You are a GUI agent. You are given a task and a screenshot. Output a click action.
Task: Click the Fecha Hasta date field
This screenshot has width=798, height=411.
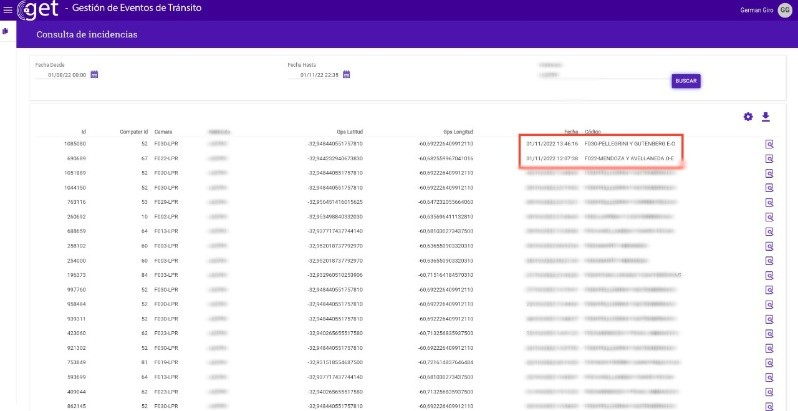coord(315,74)
